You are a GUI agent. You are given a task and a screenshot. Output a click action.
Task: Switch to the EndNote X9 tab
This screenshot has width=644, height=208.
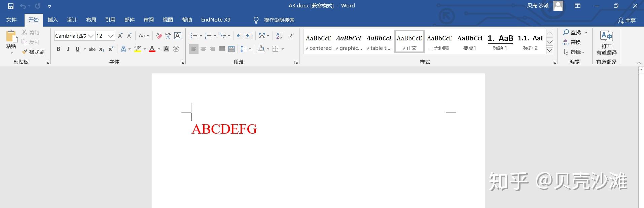pyautogui.click(x=216, y=20)
